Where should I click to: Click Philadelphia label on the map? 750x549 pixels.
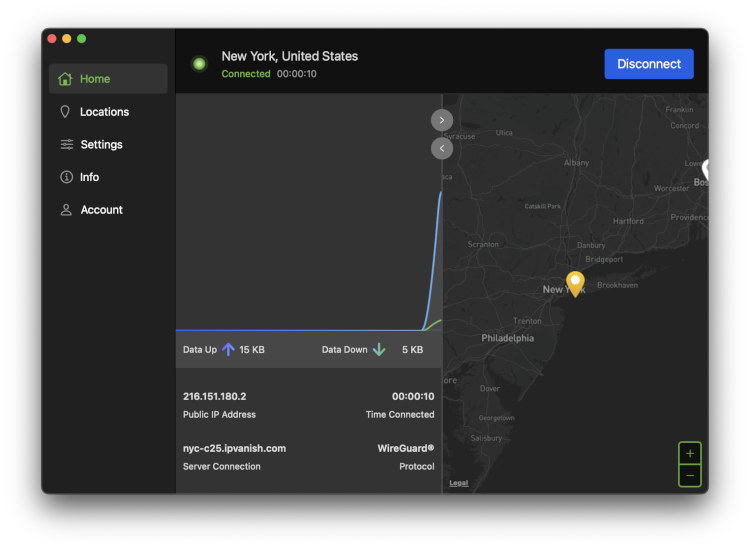click(x=507, y=338)
